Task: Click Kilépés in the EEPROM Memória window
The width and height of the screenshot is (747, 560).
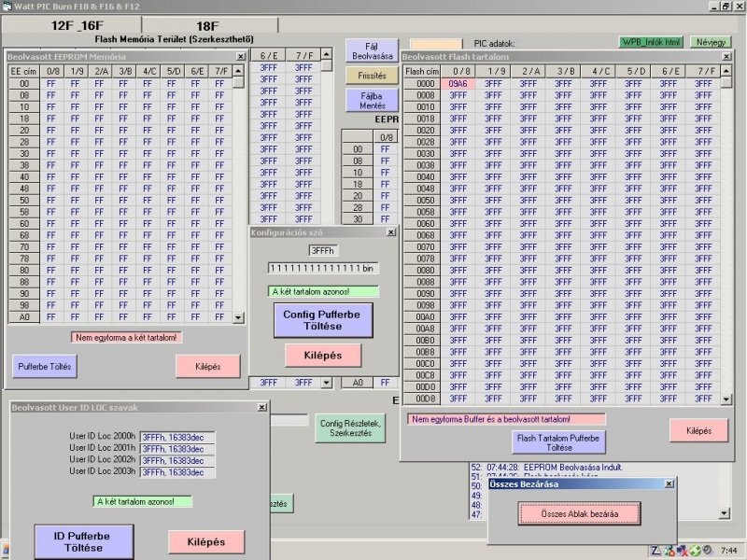Action: (207, 366)
